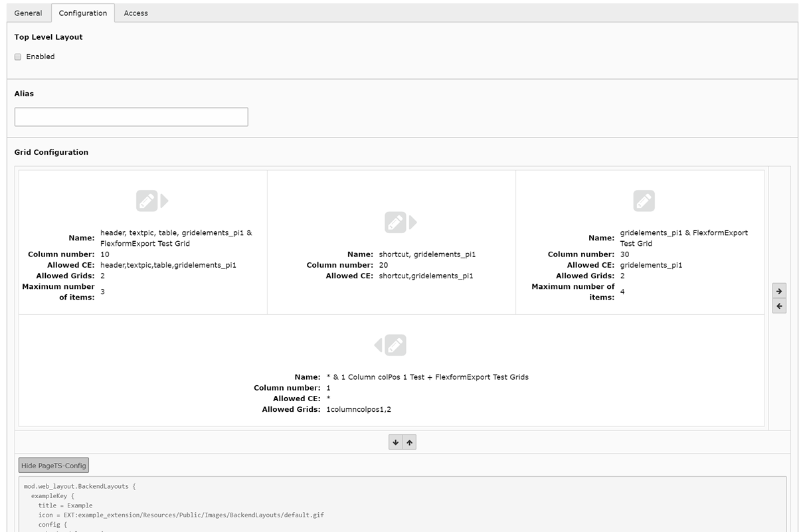Click the 'shortcut, gridelements_pi1' name text in grid
Image resolution: width=803 pixels, height=532 pixels.
[x=427, y=254]
